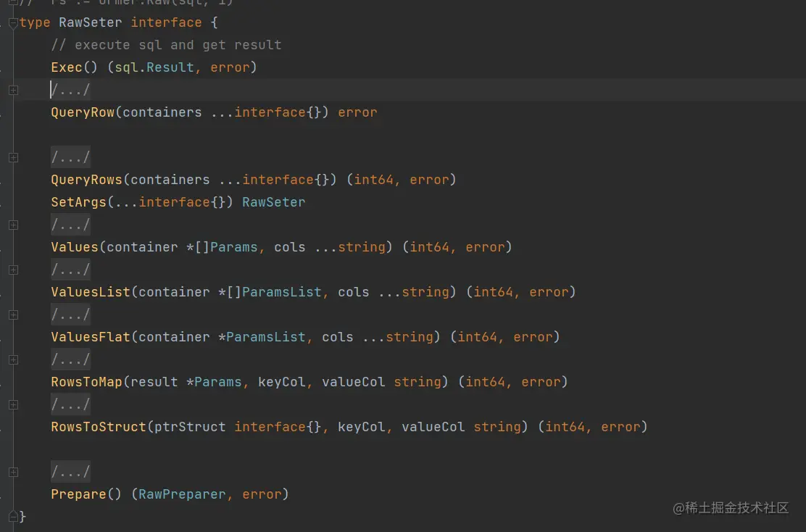Image resolution: width=806 pixels, height=532 pixels.
Task: Click the type keyword
Action: coord(35,22)
